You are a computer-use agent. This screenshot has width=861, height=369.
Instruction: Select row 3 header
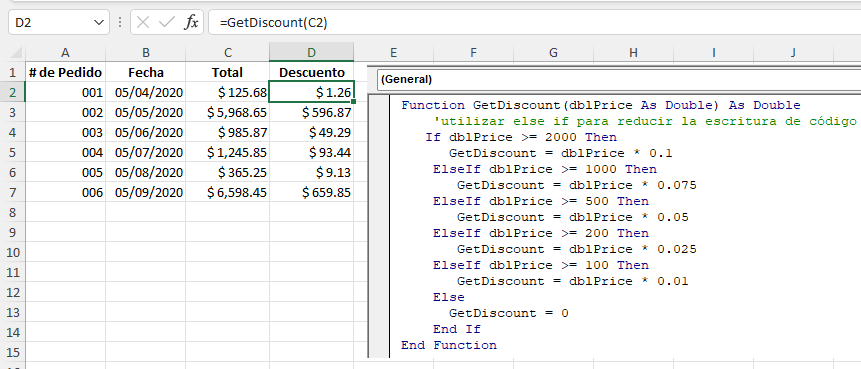click(x=12, y=113)
